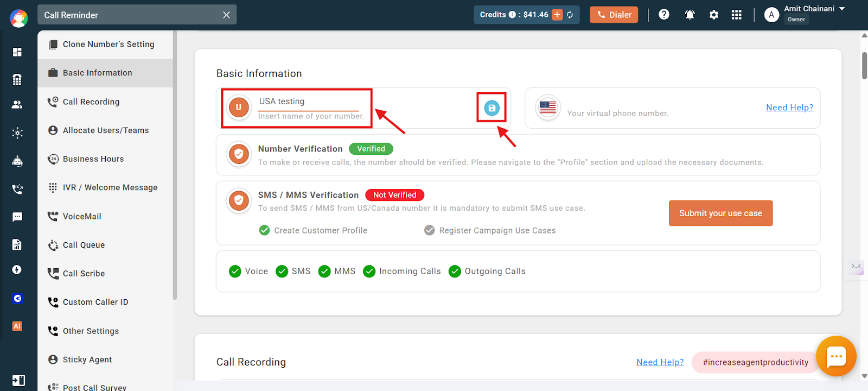
Task: Click the Outgoing Calls checkmark
Action: pyautogui.click(x=455, y=271)
